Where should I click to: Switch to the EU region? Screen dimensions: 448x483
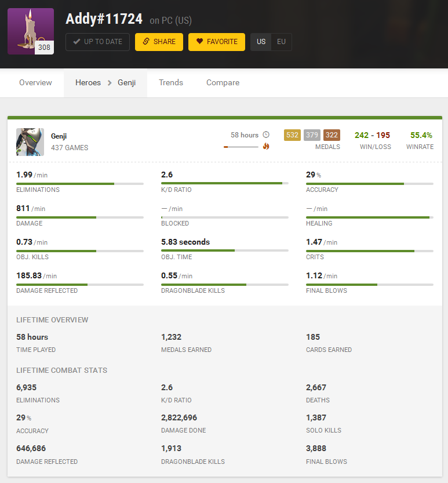pyautogui.click(x=282, y=42)
